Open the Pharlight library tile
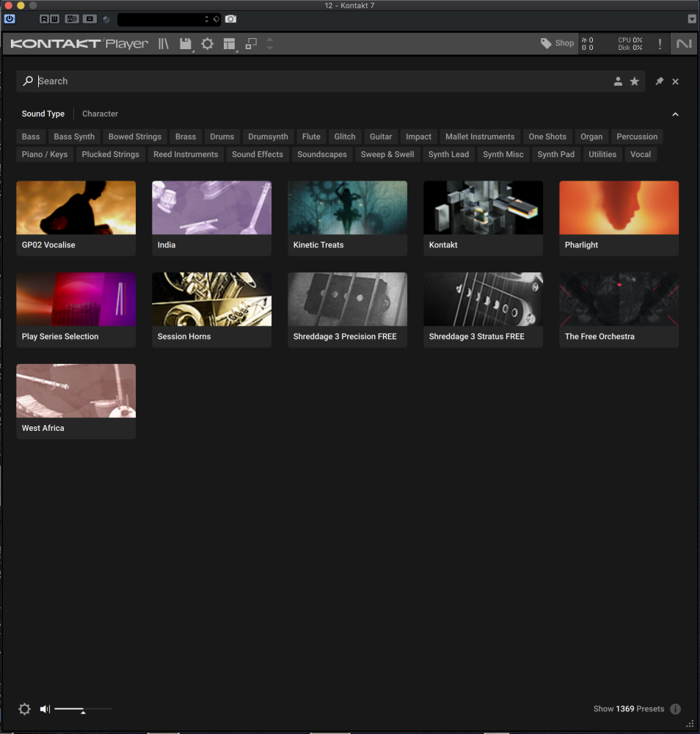The height and width of the screenshot is (734, 700). [x=619, y=218]
